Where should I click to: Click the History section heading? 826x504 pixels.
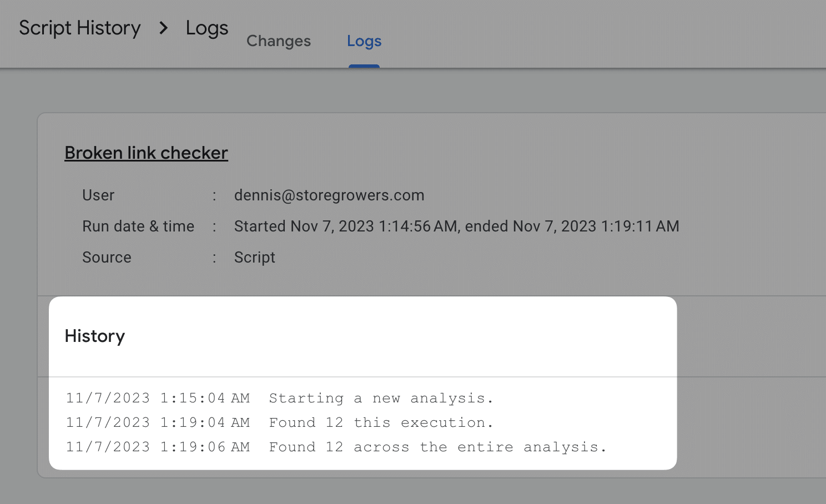[95, 336]
